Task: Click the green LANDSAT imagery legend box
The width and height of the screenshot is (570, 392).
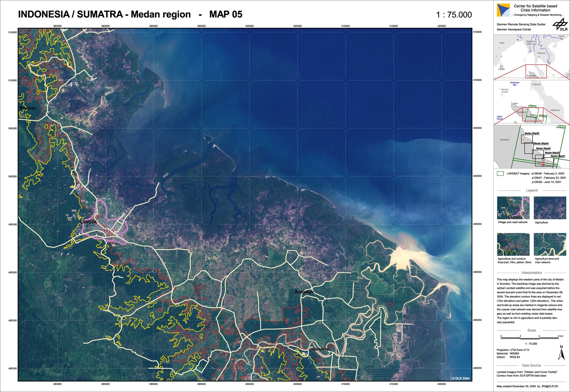Action: [500, 174]
